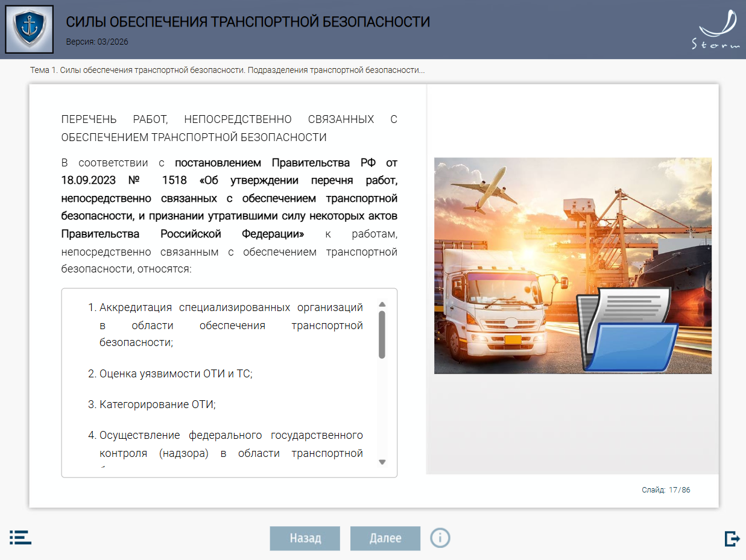
Task: Click the Storm logo in the header
Action: pos(715,30)
